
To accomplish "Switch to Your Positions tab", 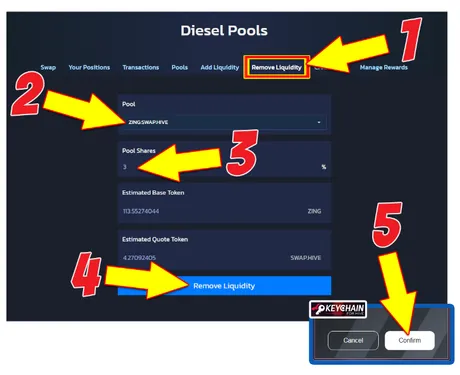I will tap(89, 67).
